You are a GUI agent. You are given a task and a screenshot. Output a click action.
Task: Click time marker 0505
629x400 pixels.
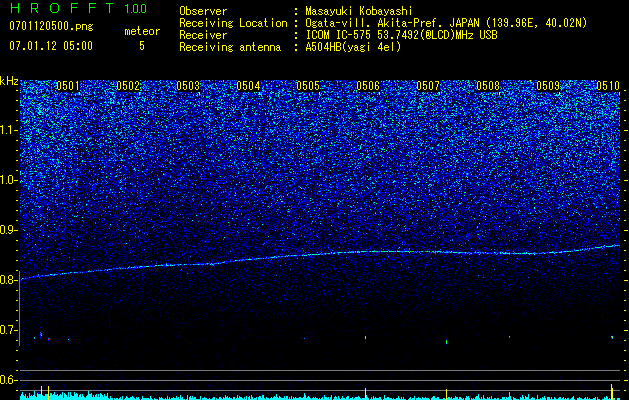[308, 86]
